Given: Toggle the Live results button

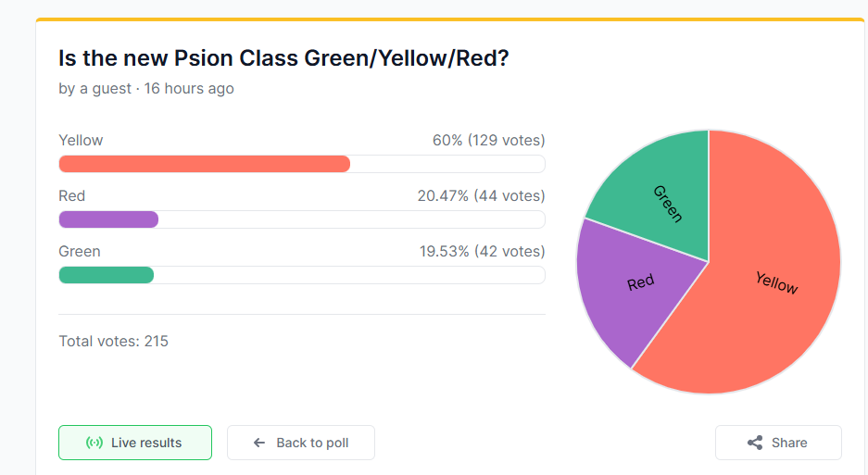Looking at the screenshot, I should point(135,443).
